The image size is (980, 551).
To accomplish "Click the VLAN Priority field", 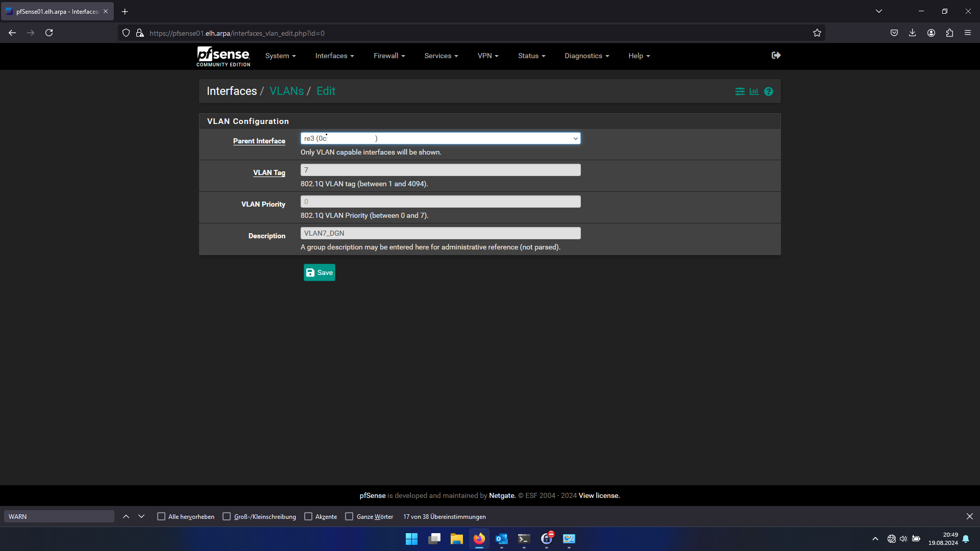I will pyautogui.click(x=440, y=202).
